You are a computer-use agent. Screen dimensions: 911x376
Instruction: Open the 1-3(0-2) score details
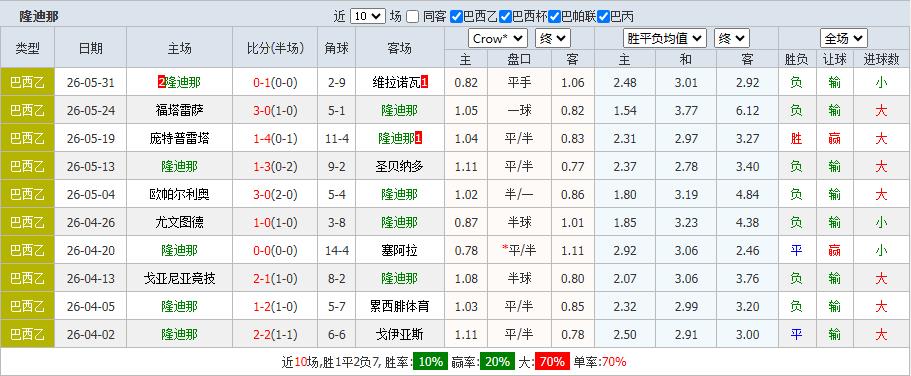pyautogui.click(x=275, y=166)
